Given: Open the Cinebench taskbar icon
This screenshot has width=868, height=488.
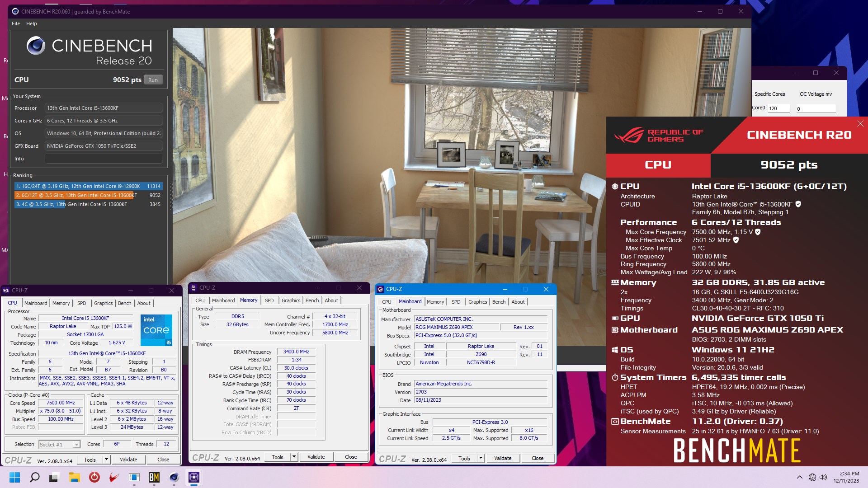Looking at the screenshot, I should pos(174,477).
